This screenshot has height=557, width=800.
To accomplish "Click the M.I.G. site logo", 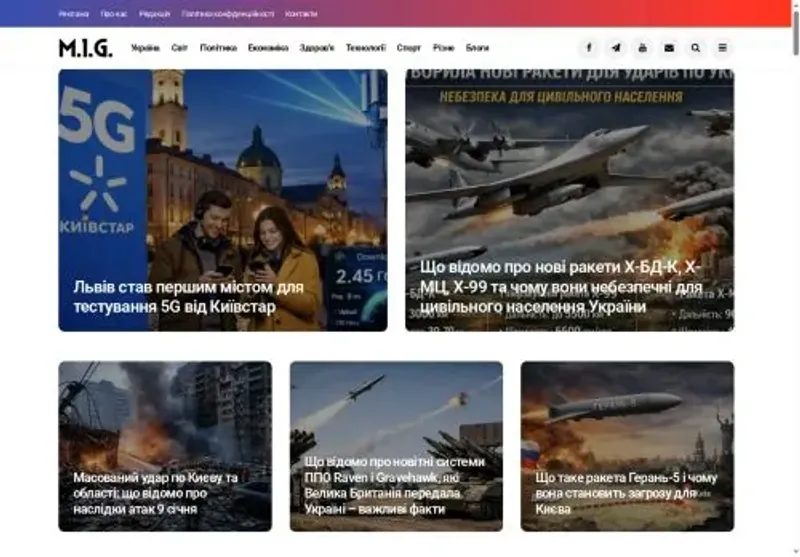I will tap(86, 48).
